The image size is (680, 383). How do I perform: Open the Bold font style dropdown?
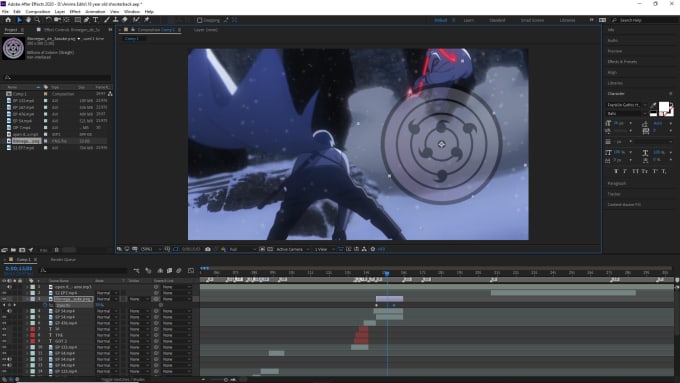pyautogui.click(x=626, y=113)
